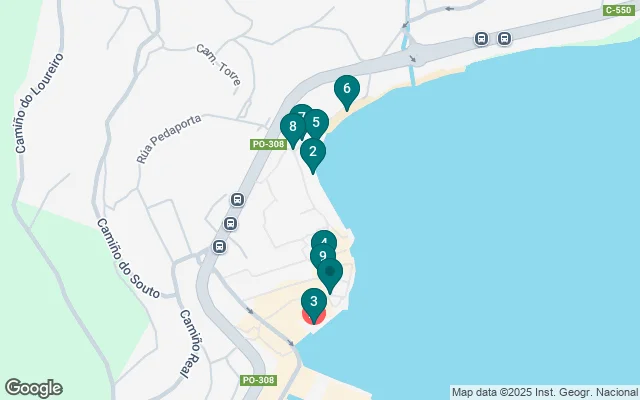
Task: Click bus stop icon beside Camiño do Souto junction
Action: pos(219,247)
